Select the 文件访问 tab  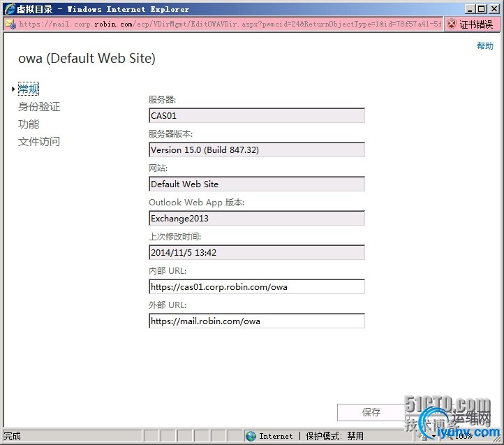coord(39,141)
